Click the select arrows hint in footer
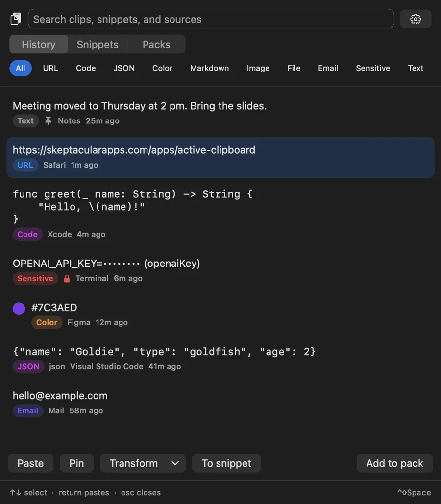The height and width of the screenshot is (504, 441). [28, 492]
